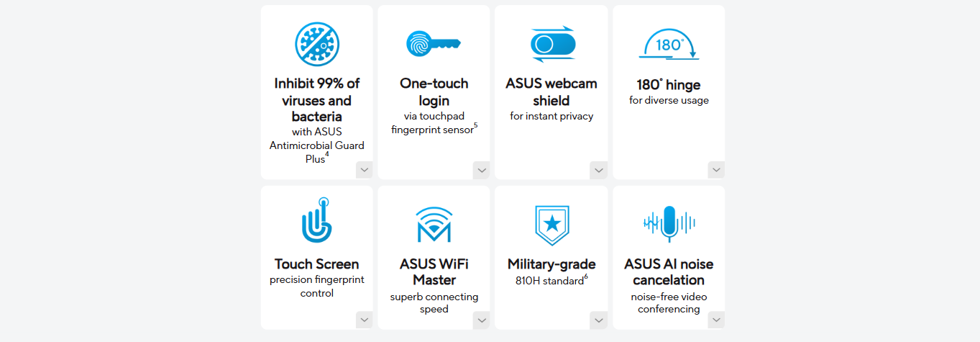The height and width of the screenshot is (342, 980).
Task: Click the touch screen finger icon
Action: click(x=317, y=220)
